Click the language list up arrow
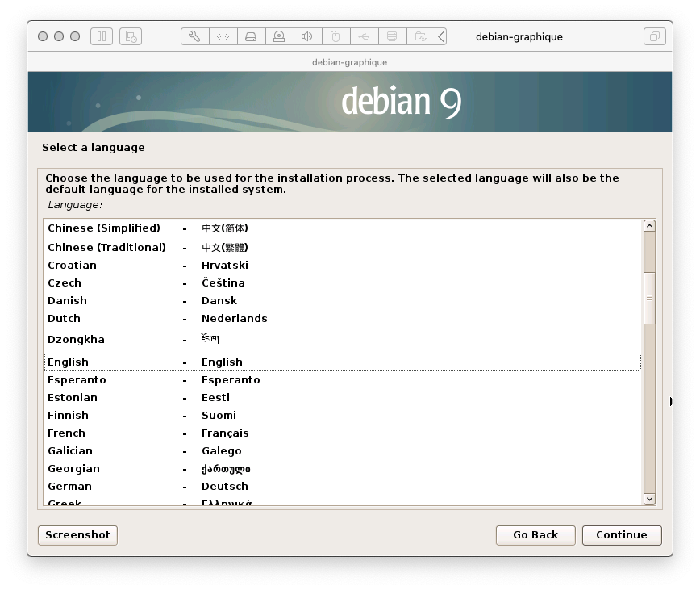Viewport: 700px width, 590px height. point(649,226)
